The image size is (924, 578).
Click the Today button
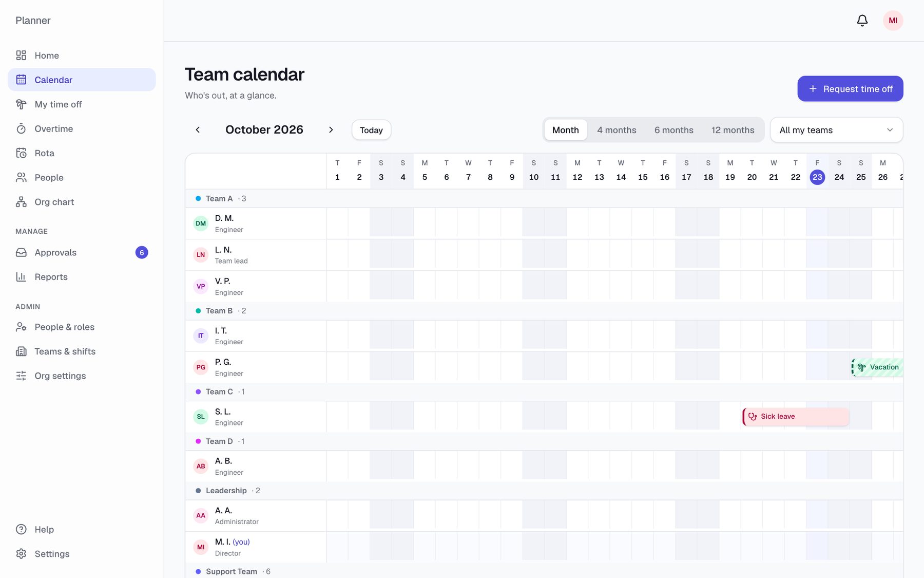(371, 130)
